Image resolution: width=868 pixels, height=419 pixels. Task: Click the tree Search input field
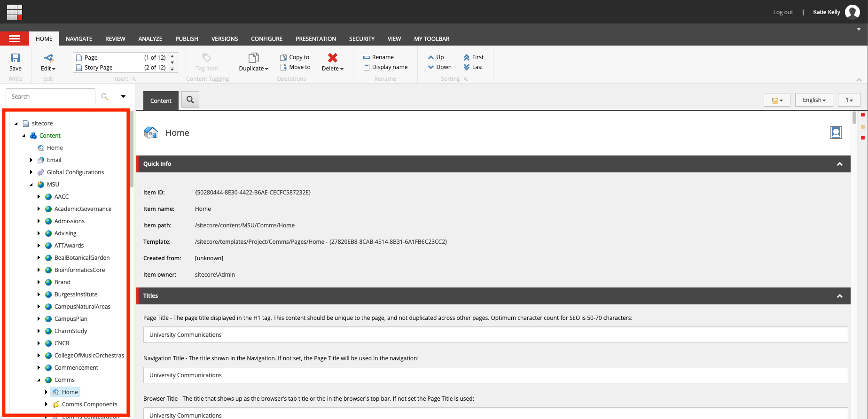[50, 96]
